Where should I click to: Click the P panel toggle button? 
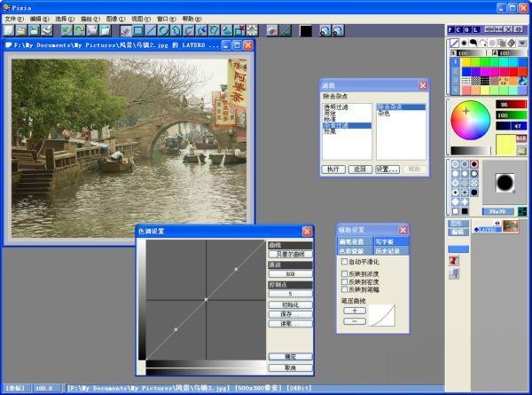451,30
